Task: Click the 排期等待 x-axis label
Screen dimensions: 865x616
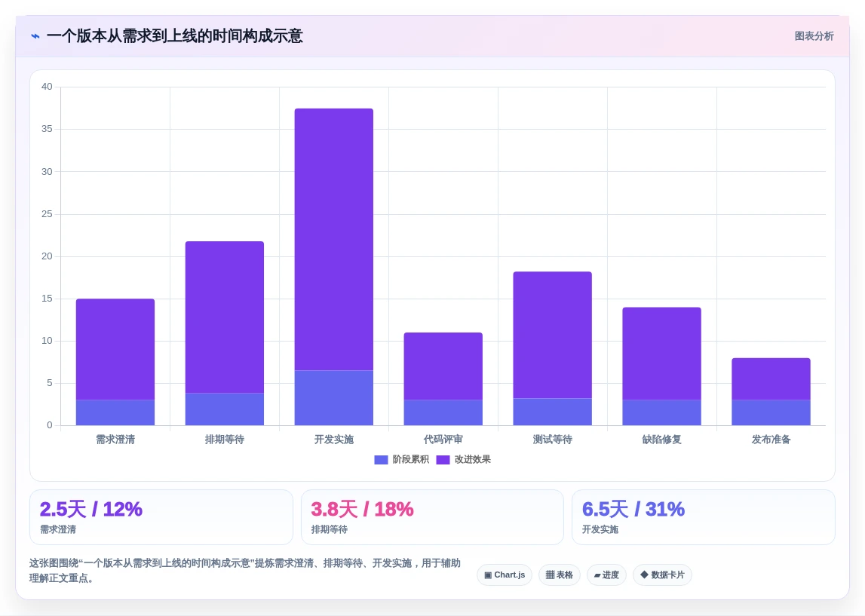Action: 225,440
